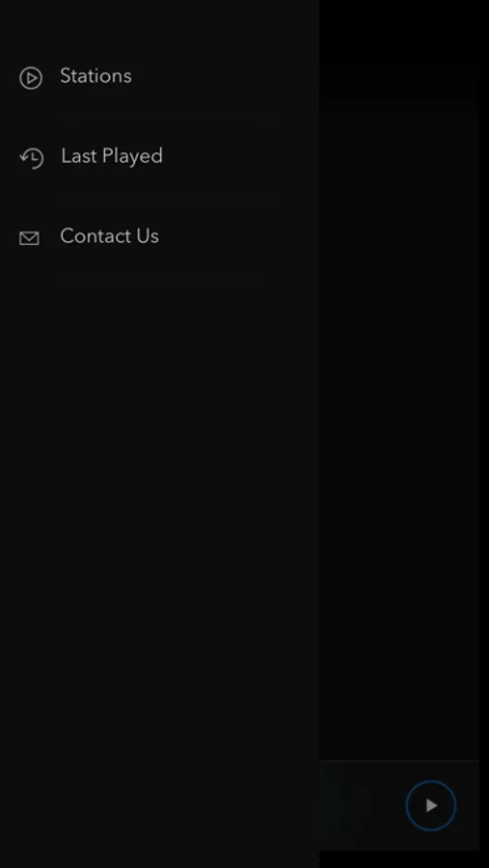Click the mini player bar beside play button
489x868 pixels.
tap(360, 805)
